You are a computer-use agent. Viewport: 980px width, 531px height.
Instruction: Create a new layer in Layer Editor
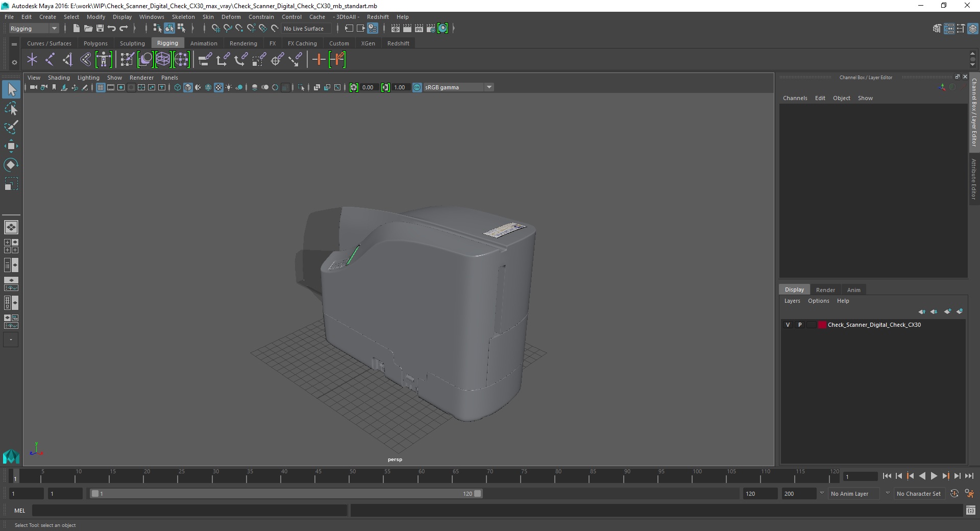947,311
